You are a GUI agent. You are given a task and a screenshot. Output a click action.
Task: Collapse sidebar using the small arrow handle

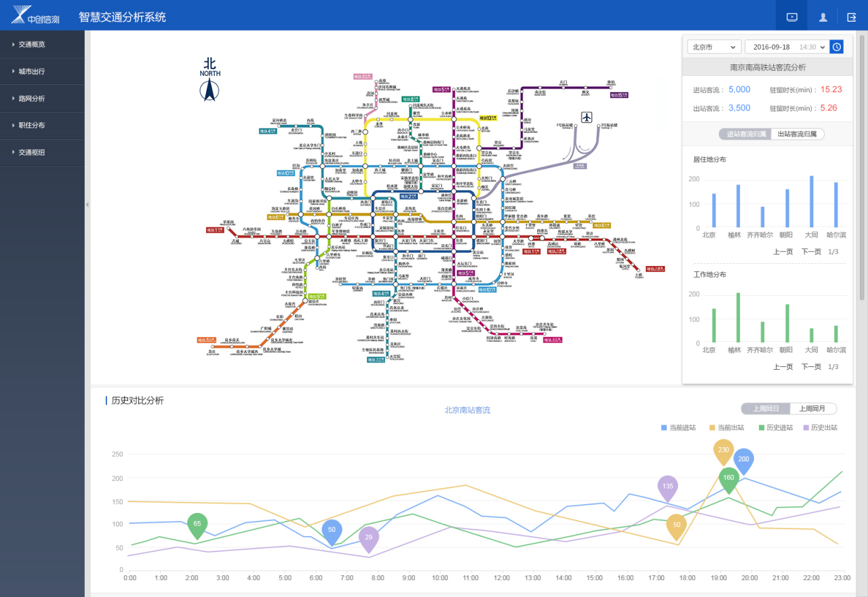(x=87, y=204)
